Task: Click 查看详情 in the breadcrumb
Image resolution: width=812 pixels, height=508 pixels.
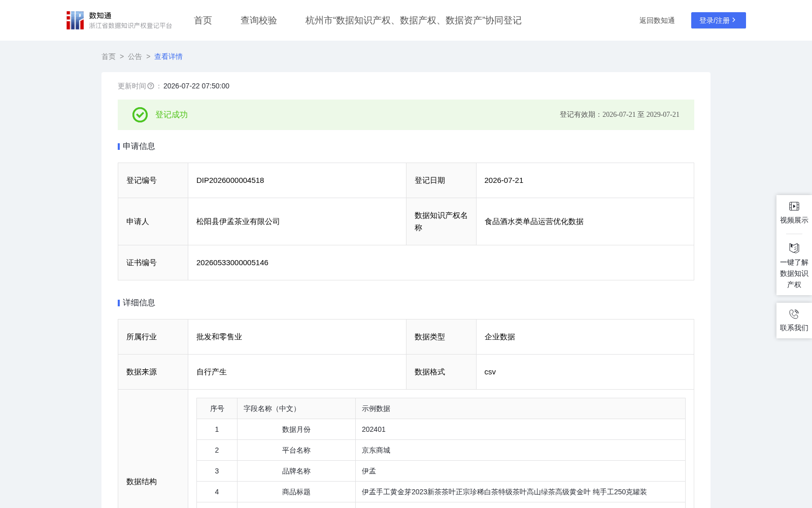Action: (x=168, y=56)
